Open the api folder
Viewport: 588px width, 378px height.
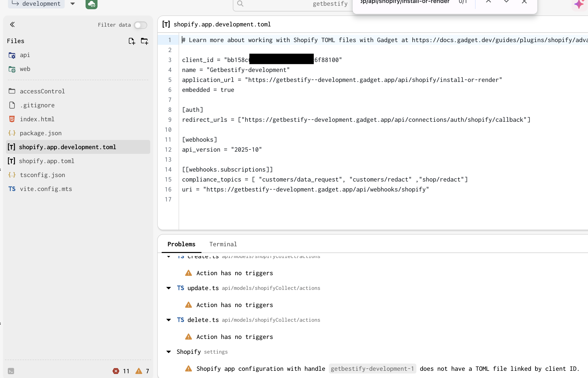[25, 55]
